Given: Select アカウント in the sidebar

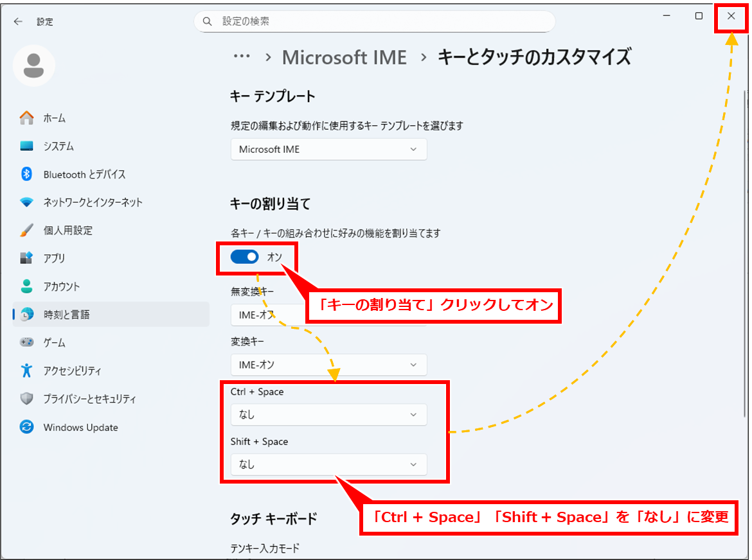Looking at the screenshot, I should point(62,286).
